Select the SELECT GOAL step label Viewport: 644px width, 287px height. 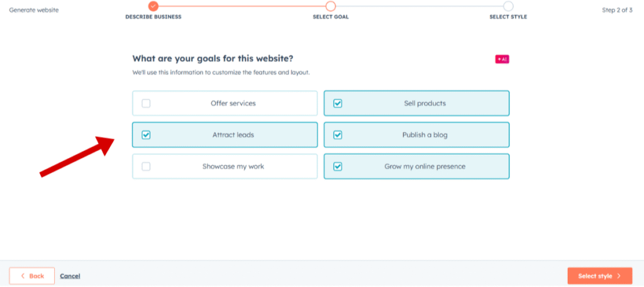(x=331, y=17)
